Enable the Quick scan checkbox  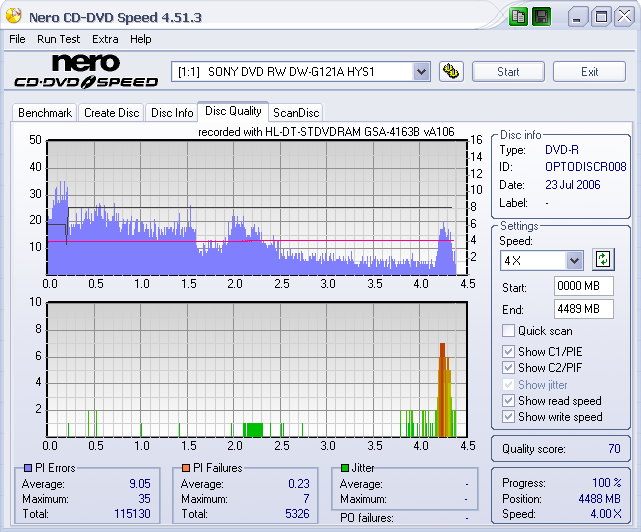point(509,331)
